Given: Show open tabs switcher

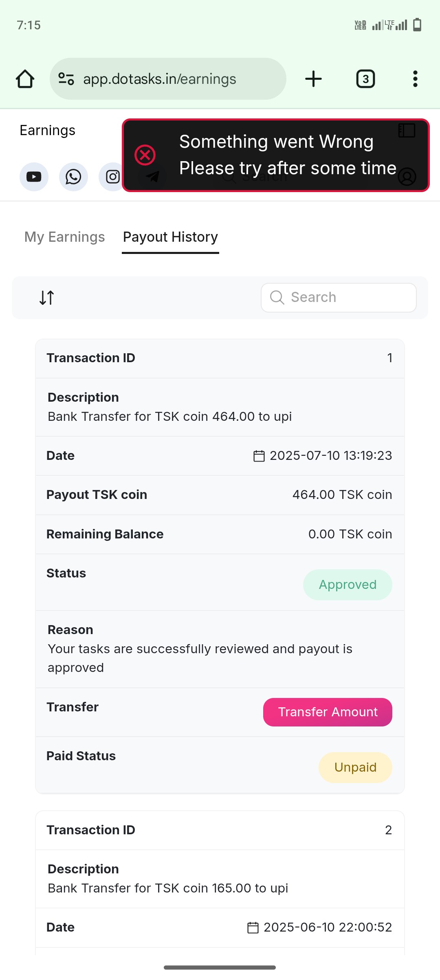Looking at the screenshot, I should [x=365, y=79].
